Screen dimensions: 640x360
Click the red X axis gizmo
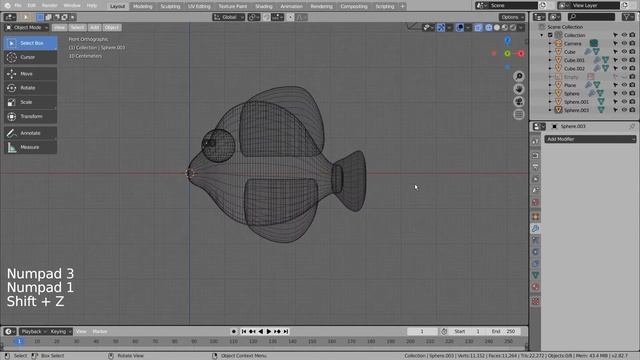click(521, 53)
